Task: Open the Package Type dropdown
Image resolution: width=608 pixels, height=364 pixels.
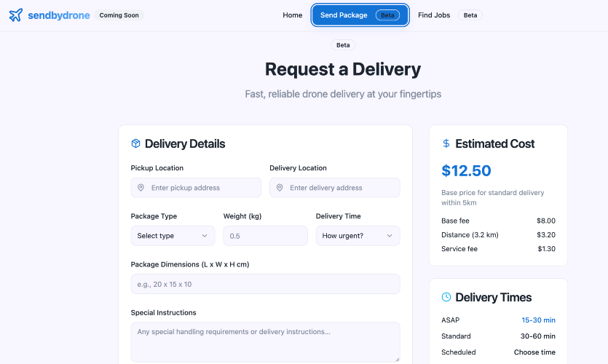Action: pos(173,236)
